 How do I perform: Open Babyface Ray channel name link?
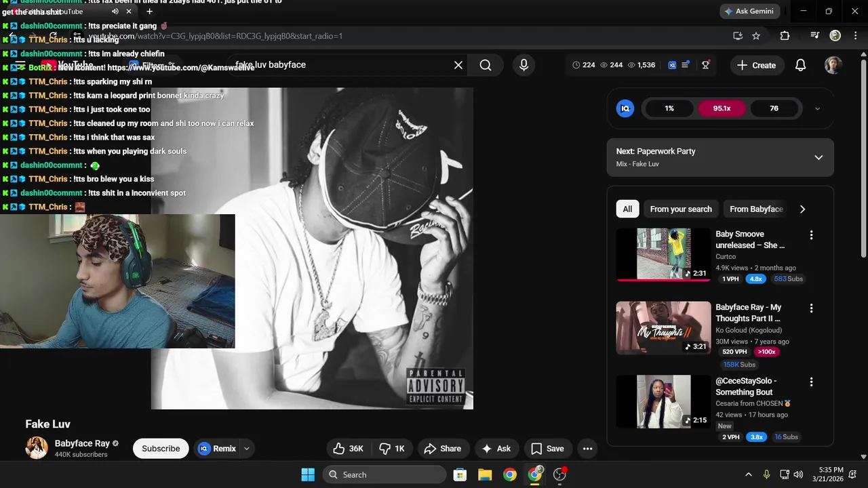point(82,443)
